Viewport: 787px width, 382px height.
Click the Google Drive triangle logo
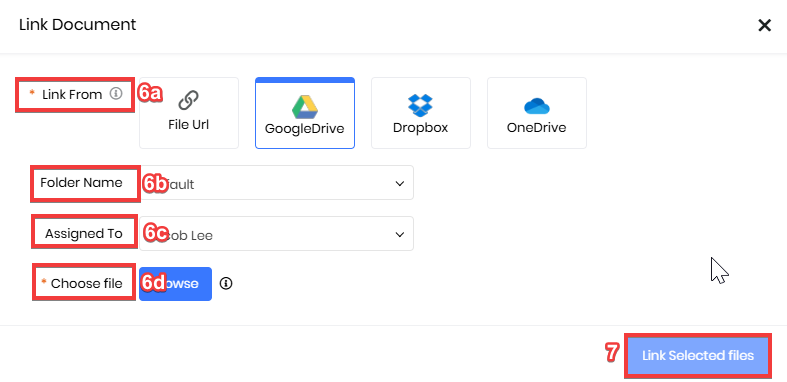click(305, 106)
